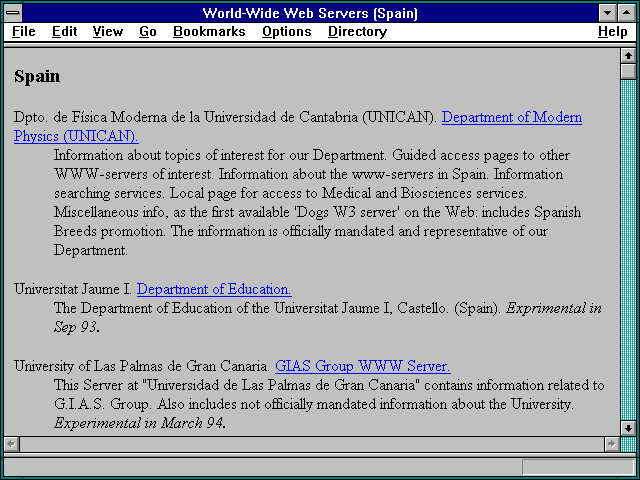This screenshot has height=480, width=640.
Task: Open the window control menu box
Action: (13, 13)
